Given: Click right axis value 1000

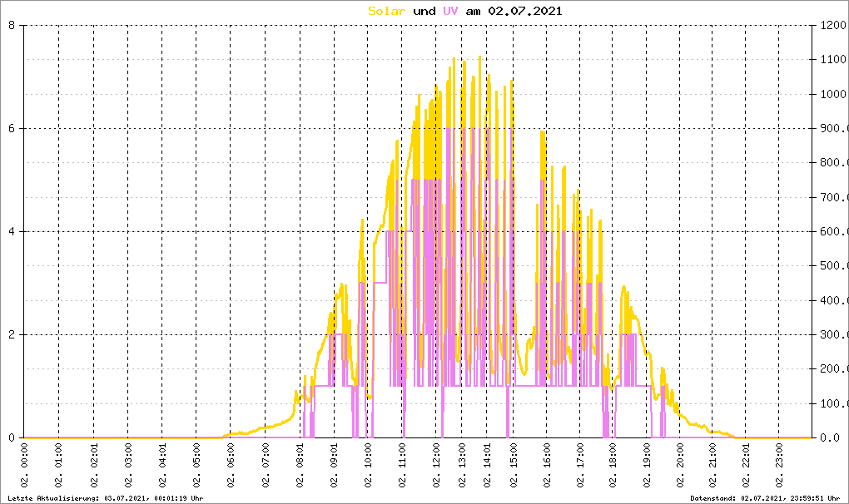Looking at the screenshot, I should point(834,94).
